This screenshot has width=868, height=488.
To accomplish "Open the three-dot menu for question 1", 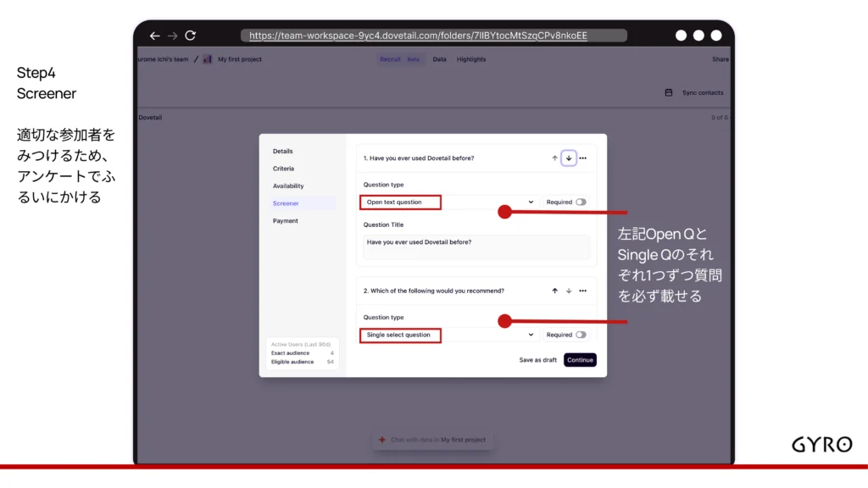I will 582,158.
